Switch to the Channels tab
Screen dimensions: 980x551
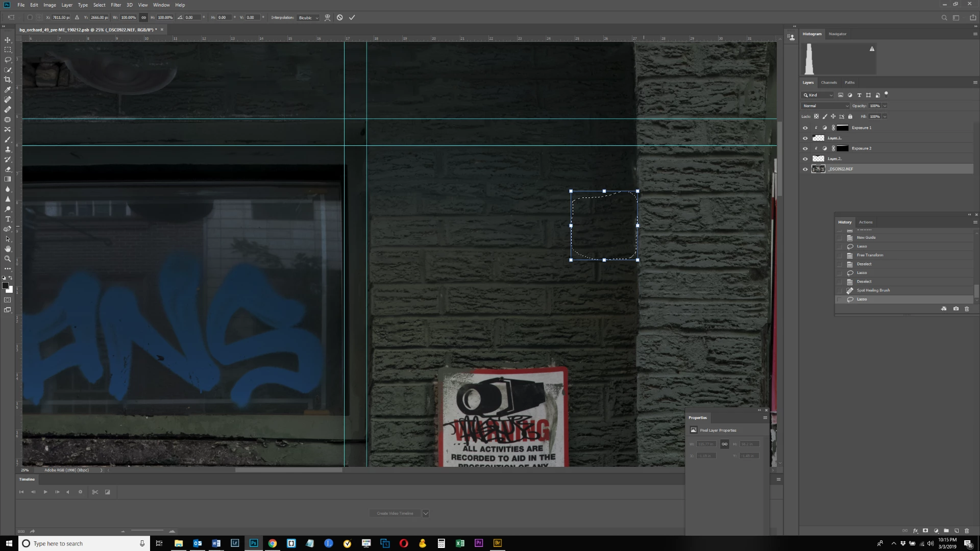[x=828, y=82]
